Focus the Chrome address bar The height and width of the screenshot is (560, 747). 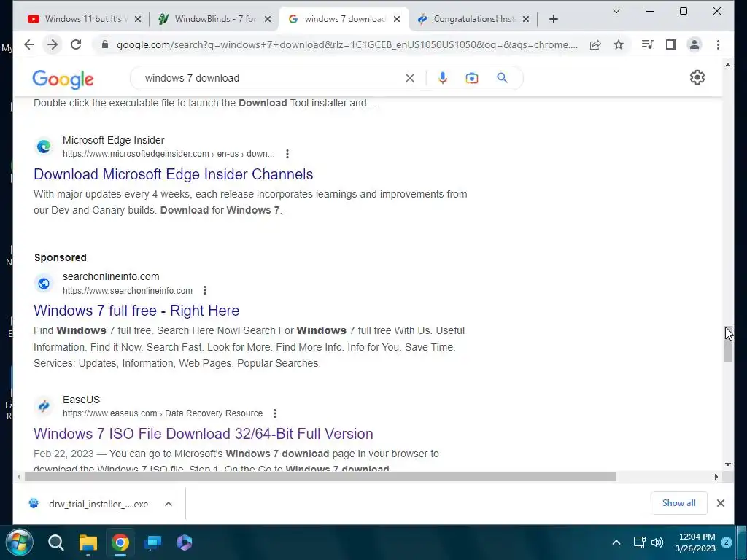347,44
